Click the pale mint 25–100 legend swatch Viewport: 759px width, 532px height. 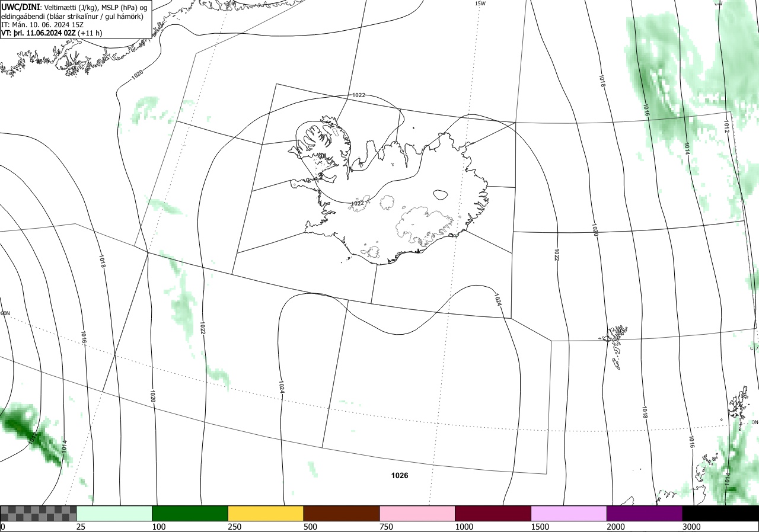tap(114, 513)
